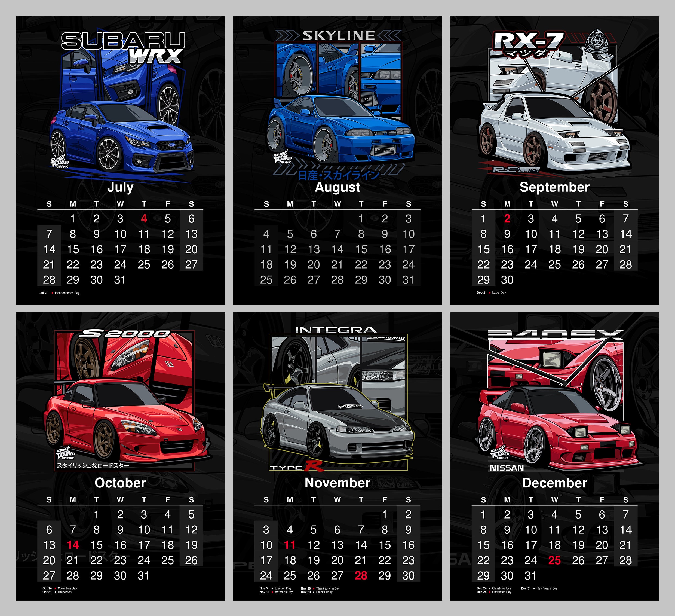Click the RE Amemiya logo under the RX-7
This screenshot has height=616, width=675.
pos(516,170)
